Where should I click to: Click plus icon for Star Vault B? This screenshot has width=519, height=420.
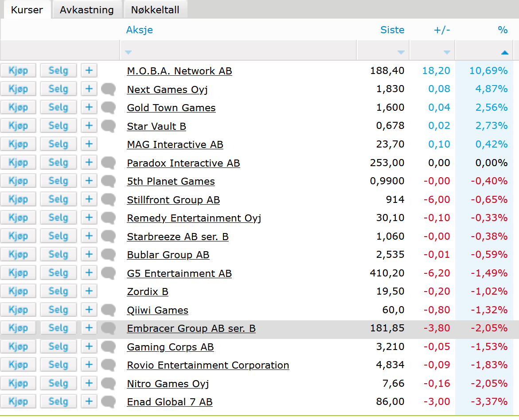[x=89, y=125]
